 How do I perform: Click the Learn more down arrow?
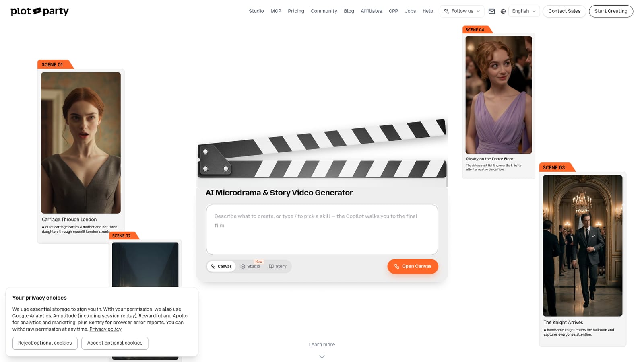point(322,355)
